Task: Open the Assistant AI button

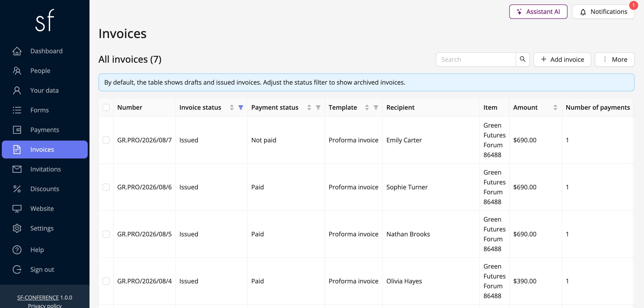Action: (538, 11)
